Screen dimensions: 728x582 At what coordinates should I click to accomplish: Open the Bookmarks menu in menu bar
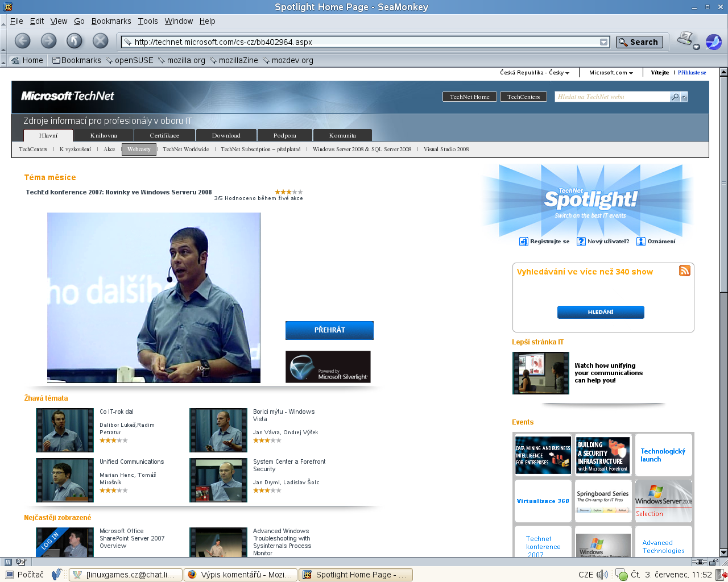[x=111, y=21]
